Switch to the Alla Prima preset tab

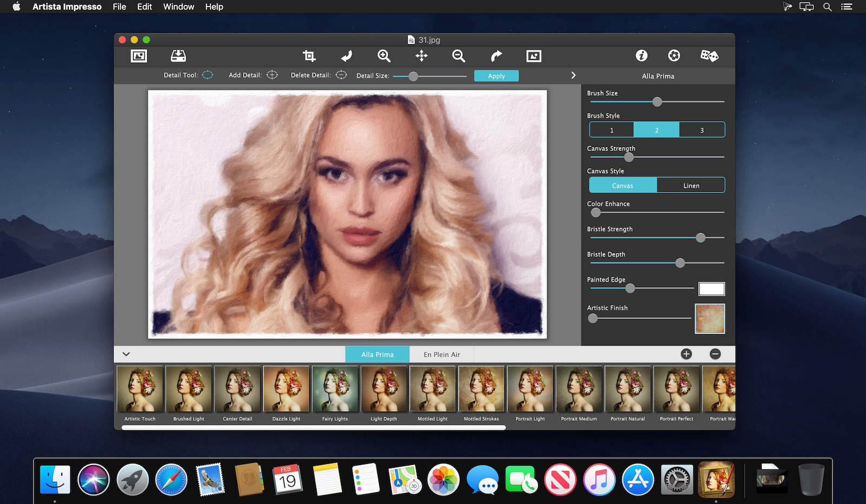[377, 354]
